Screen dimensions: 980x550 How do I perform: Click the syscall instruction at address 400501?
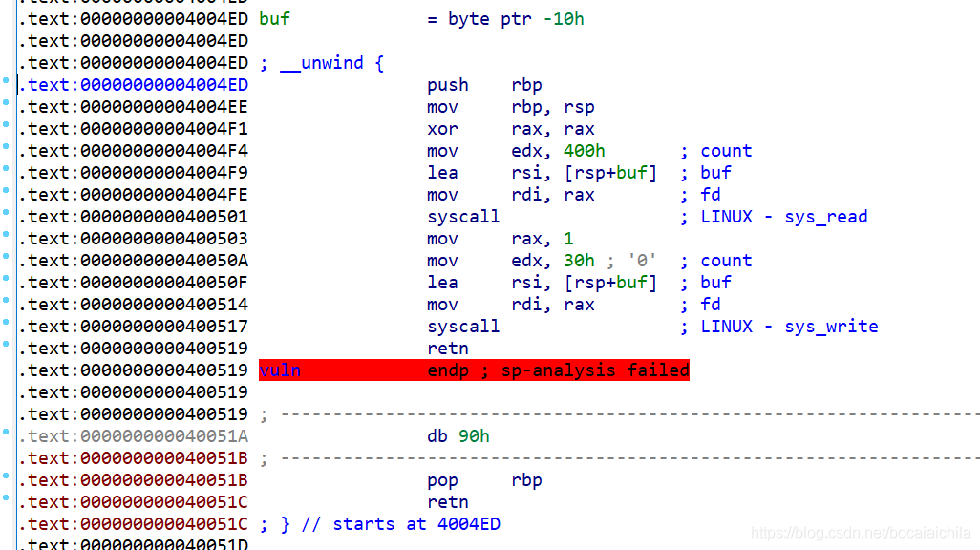[x=463, y=217]
